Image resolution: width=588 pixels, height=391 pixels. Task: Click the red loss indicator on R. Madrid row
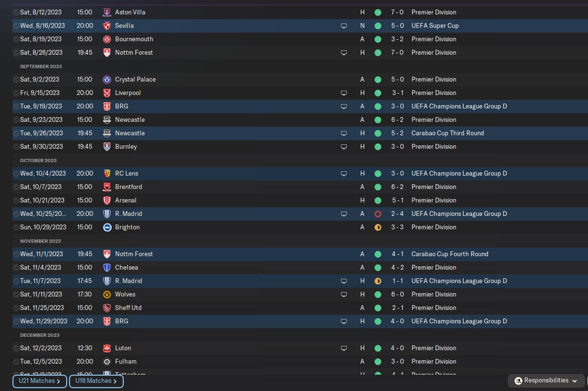377,213
